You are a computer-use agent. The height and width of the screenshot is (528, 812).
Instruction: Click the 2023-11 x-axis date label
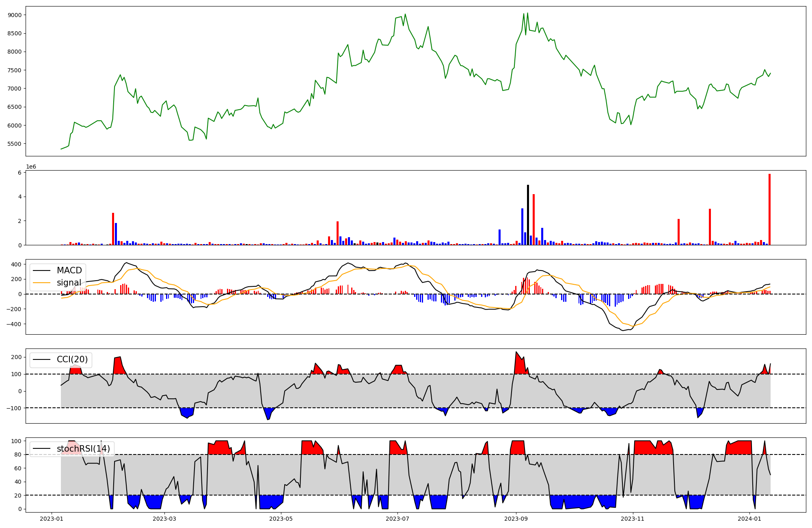(633, 519)
